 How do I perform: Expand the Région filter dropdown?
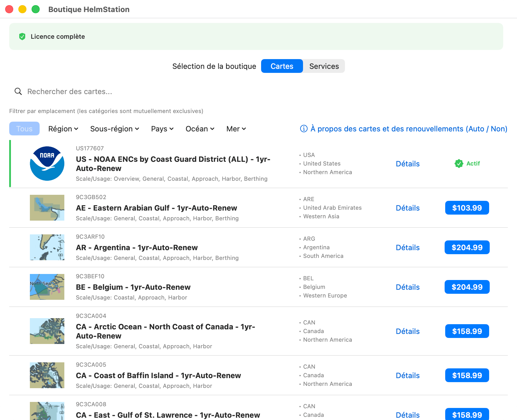(63, 129)
